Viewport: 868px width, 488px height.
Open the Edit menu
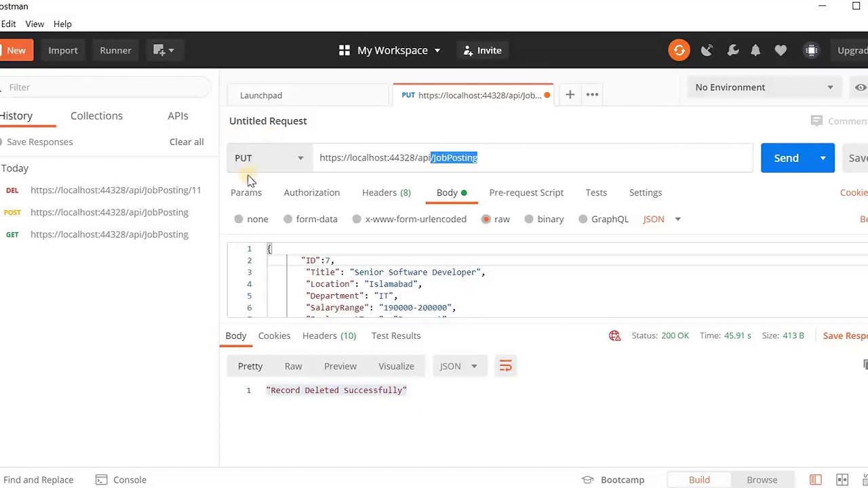pyautogui.click(x=8, y=24)
